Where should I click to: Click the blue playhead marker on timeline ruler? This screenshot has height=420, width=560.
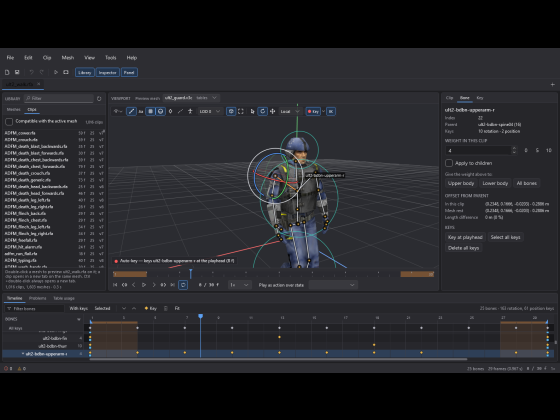[x=200, y=316]
